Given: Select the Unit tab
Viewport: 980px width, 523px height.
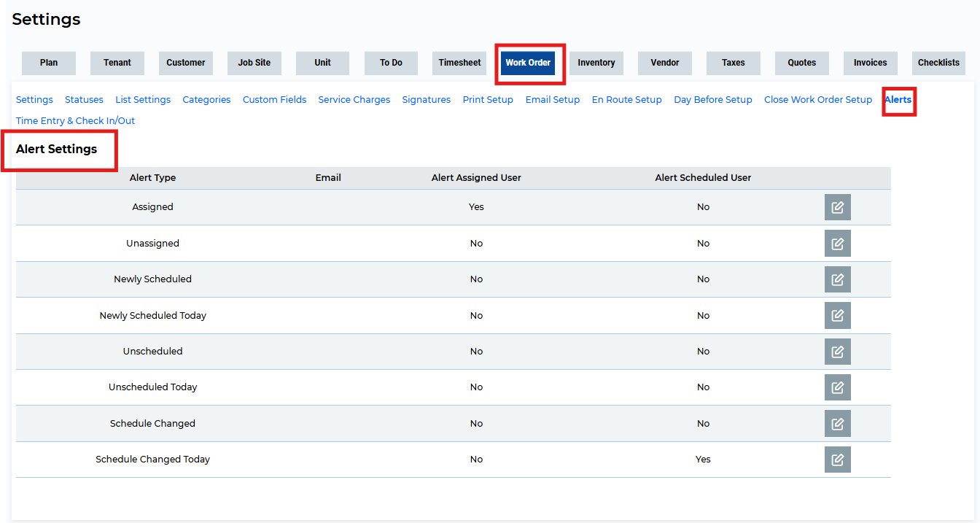Looking at the screenshot, I should 323,63.
